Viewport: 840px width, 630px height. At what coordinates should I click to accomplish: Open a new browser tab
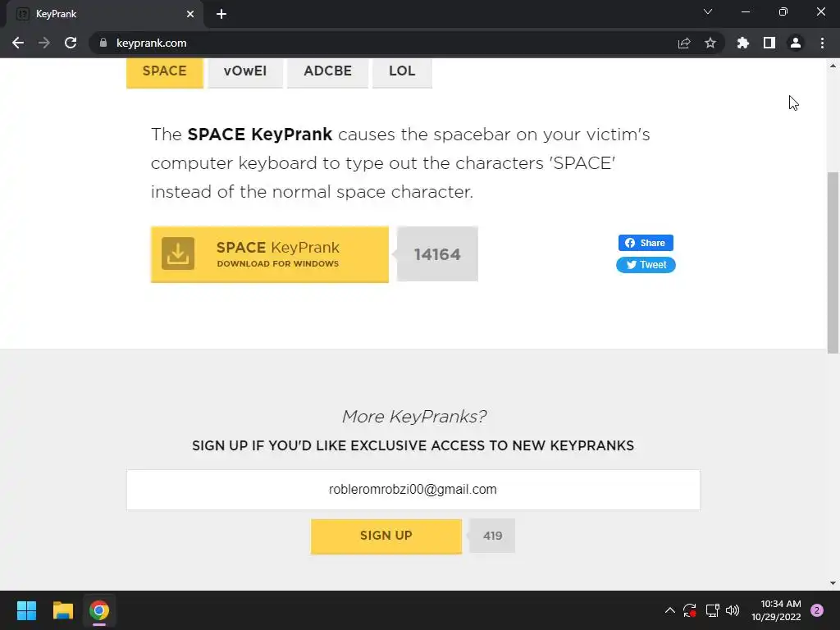coord(221,14)
